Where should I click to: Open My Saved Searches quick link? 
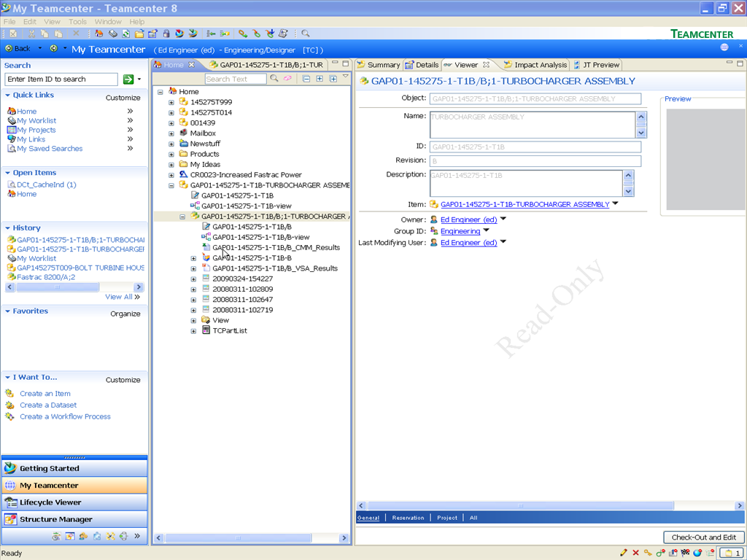tap(50, 149)
